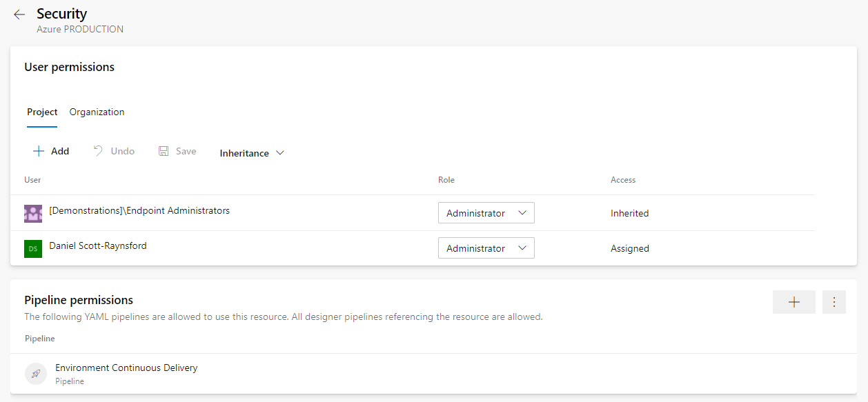868x402 pixels.
Task: Open Environment Continuous Delivery pipeline
Action: pyautogui.click(x=126, y=368)
